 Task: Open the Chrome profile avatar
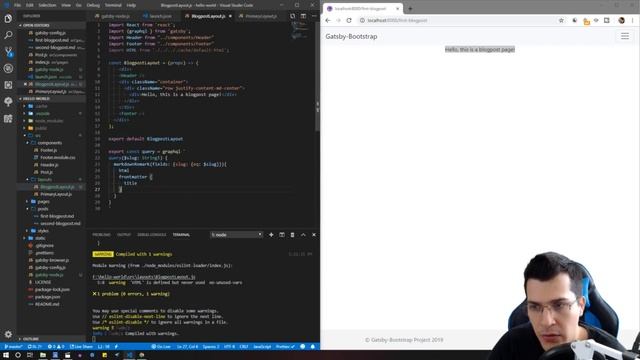click(x=622, y=20)
